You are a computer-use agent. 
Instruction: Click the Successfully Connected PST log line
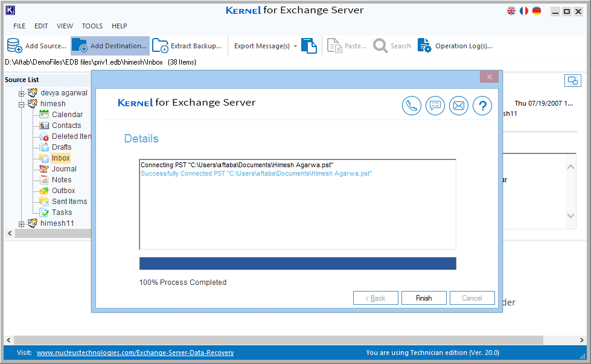(x=257, y=173)
